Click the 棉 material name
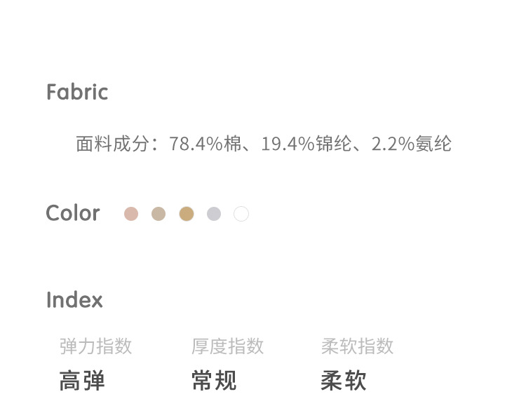526x420 pixels. [233, 144]
